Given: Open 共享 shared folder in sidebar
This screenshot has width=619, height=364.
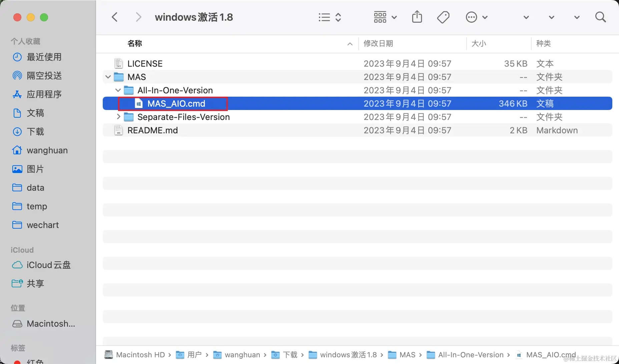Looking at the screenshot, I should pos(35,284).
